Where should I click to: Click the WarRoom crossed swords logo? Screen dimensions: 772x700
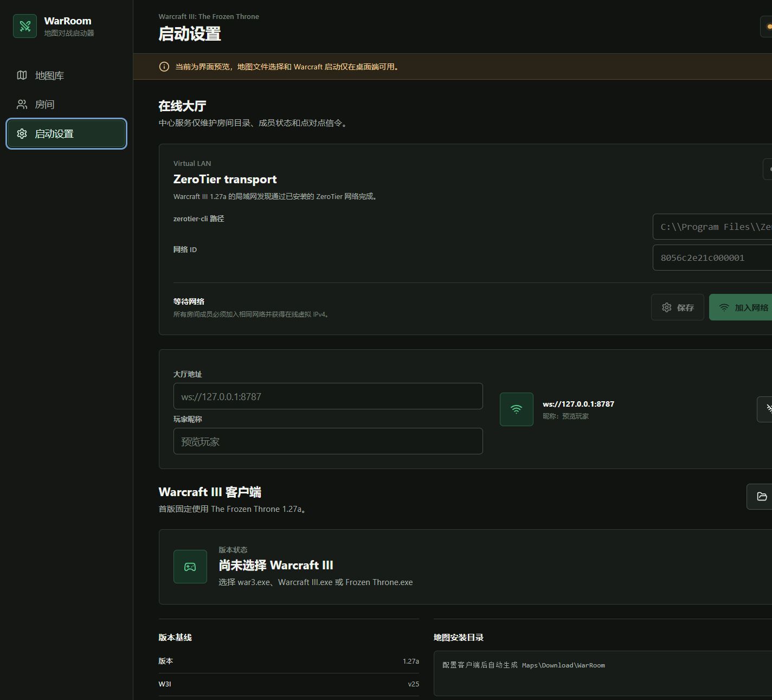click(25, 26)
